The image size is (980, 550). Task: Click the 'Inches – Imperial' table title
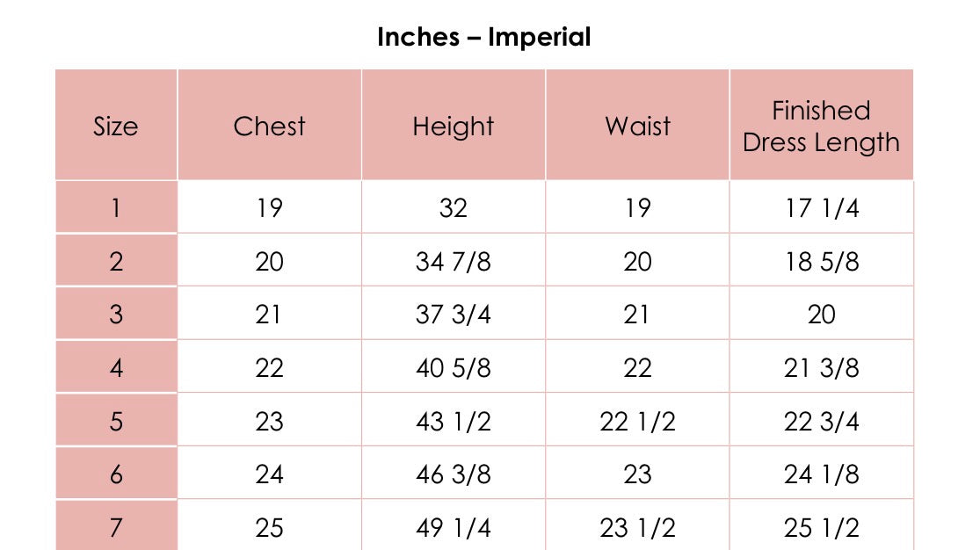pos(483,38)
